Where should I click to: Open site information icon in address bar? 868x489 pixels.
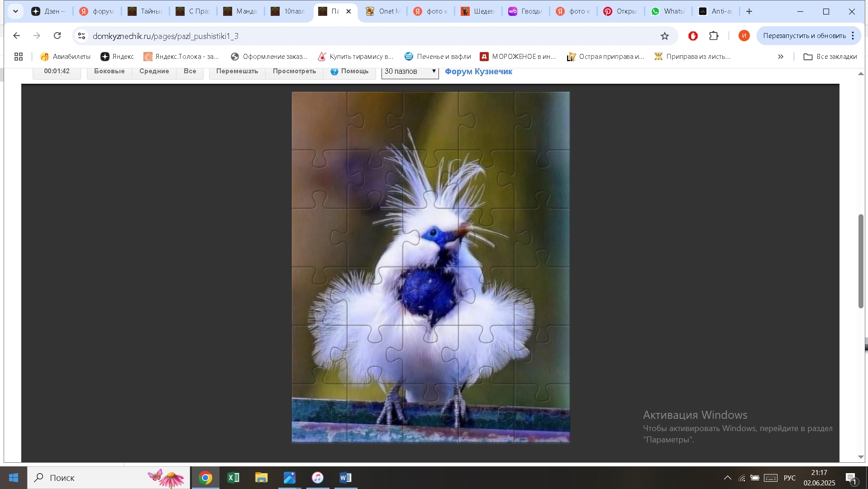pos(81,36)
